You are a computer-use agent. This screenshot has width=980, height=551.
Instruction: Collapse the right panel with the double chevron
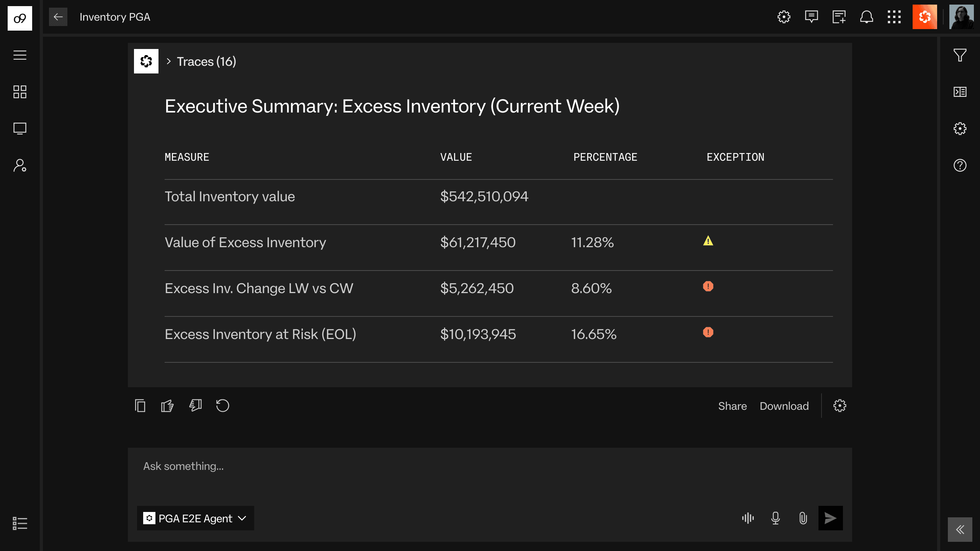[x=960, y=530]
